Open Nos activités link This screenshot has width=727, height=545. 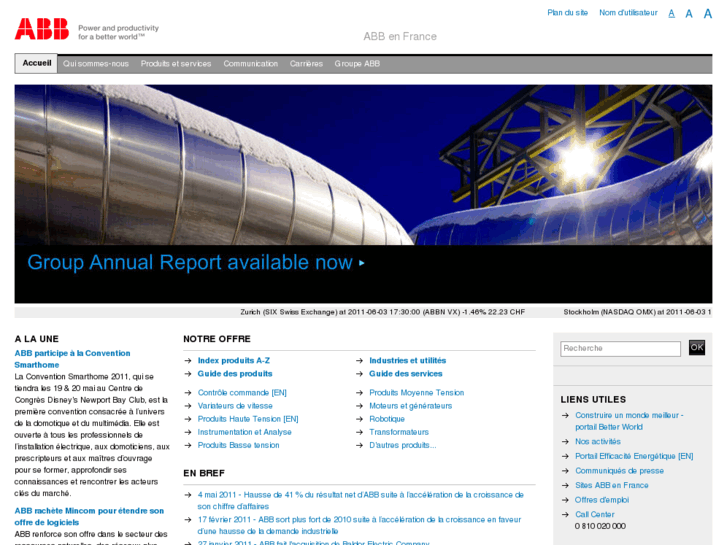pyautogui.click(x=598, y=442)
